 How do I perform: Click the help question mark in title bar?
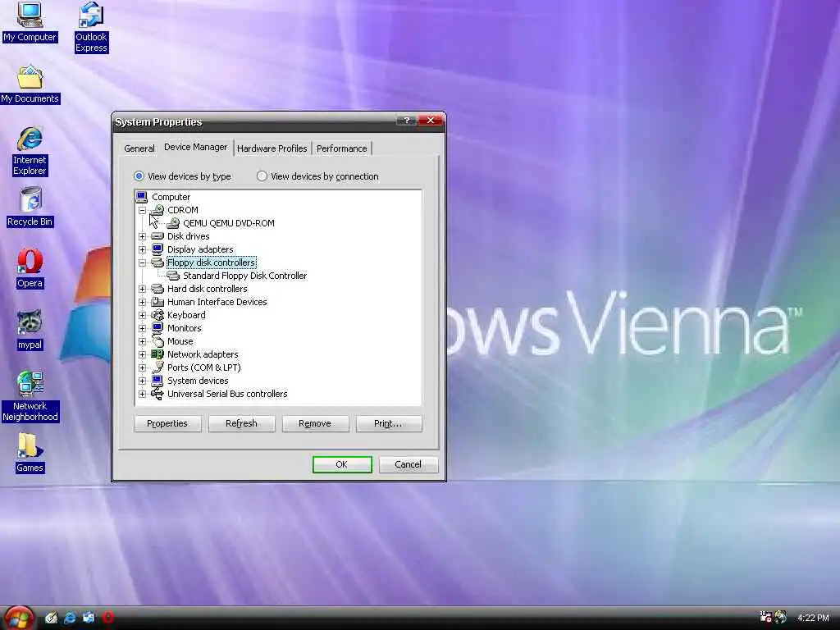point(407,121)
